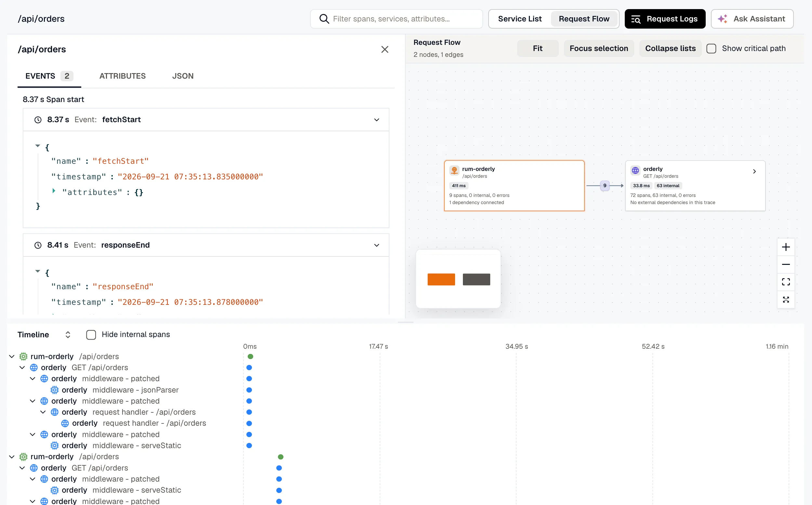The height and width of the screenshot is (505, 812).
Task: Collapse the fetchStart event section
Action: click(x=376, y=120)
